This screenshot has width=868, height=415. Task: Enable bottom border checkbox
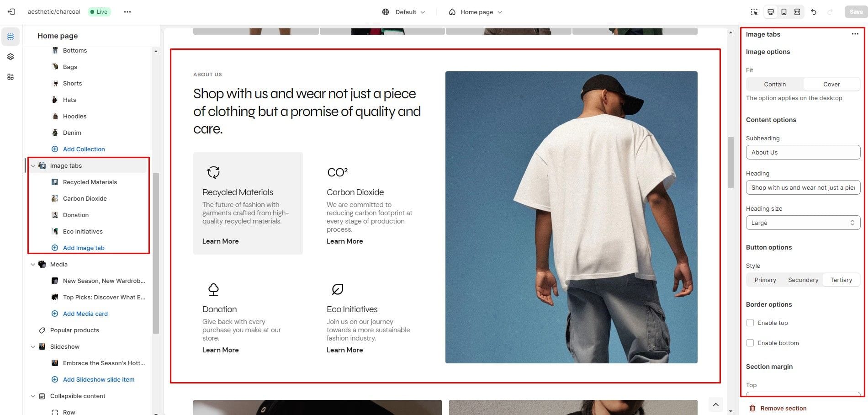tap(750, 343)
